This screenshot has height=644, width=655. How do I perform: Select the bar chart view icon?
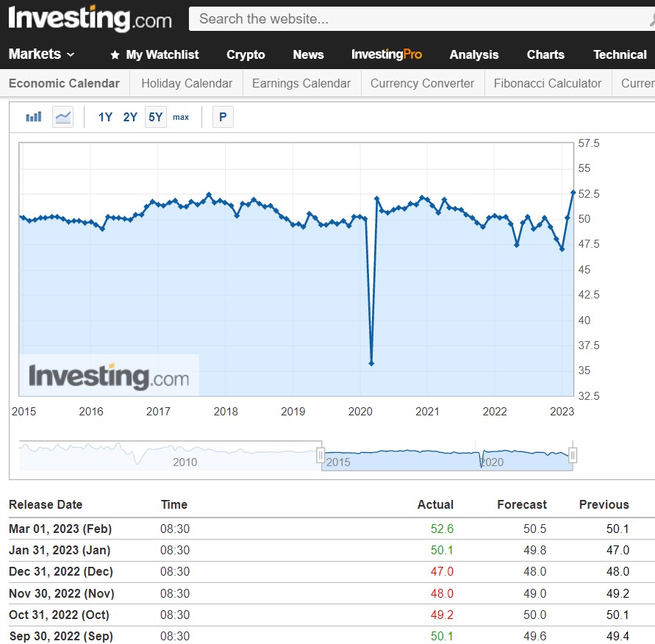pos(32,116)
